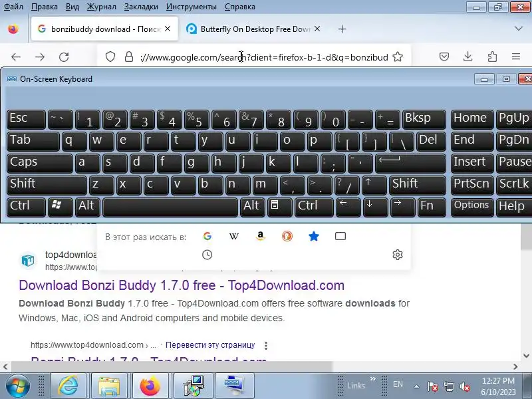Search with Wikipedia in one-off search bar

tap(234, 236)
